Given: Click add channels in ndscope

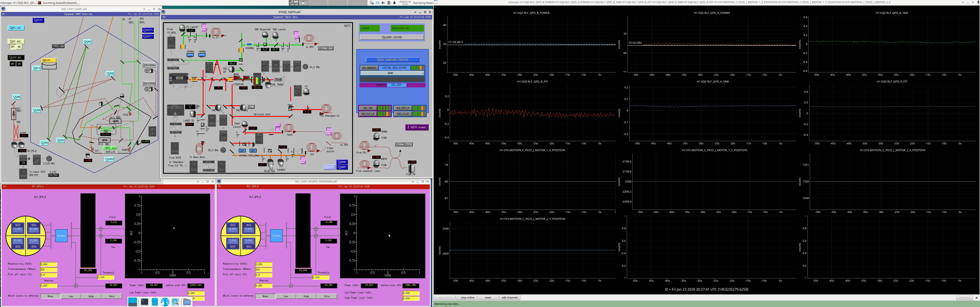Looking at the screenshot, I should point(509,297).
